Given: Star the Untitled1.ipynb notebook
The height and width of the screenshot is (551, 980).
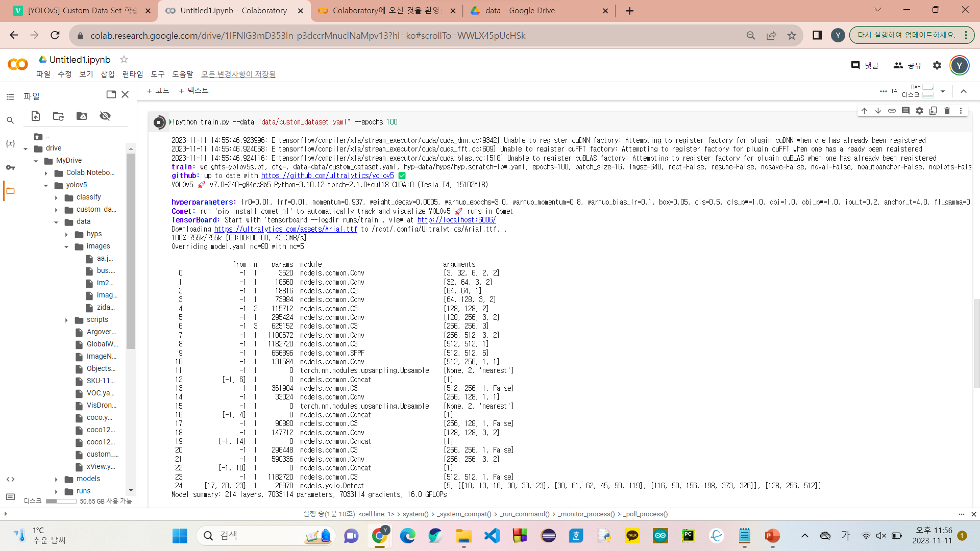Looking at the screenshot, I should coord(124,60).
